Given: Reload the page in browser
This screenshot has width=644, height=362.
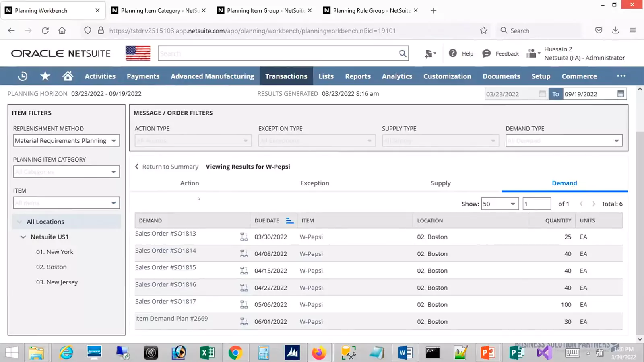Looking at the screenshot, I should point(45,31).
